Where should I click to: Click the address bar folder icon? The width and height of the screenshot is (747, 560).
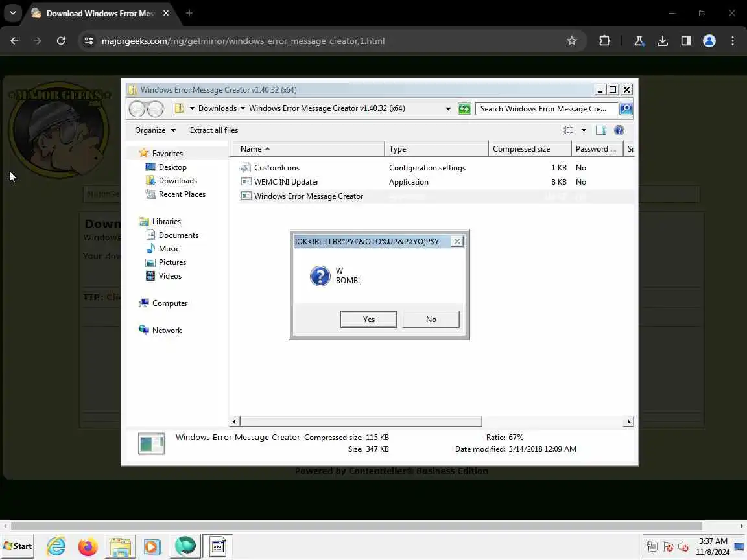pyautogui.click(x=179, y=108)
